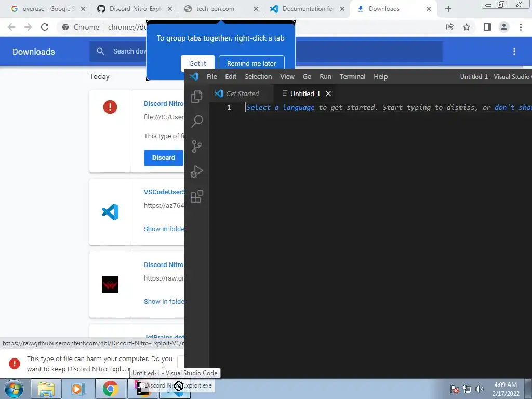This screenshot has height=399, width=532.
Task: Open the Selection menu
Action: pyautogui.click(x=258, y=77)
